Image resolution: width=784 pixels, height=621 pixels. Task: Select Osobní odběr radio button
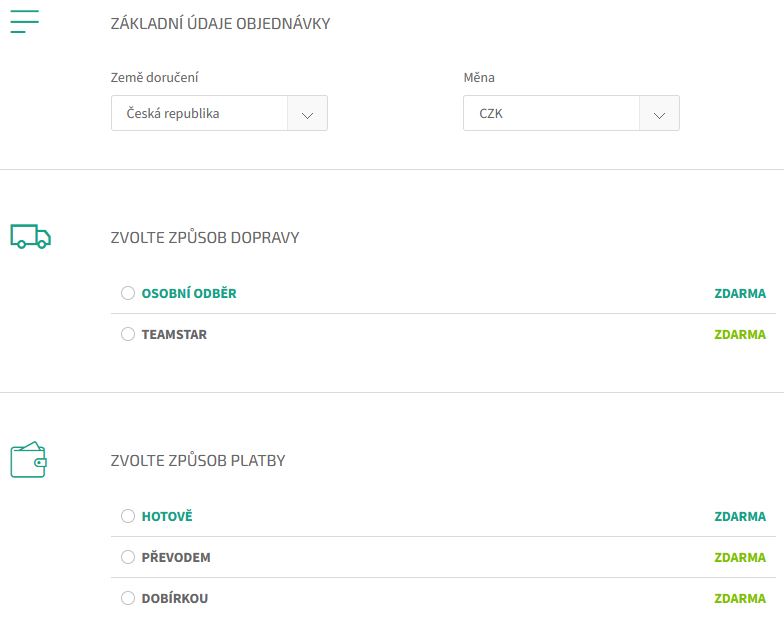pos(128,293)
